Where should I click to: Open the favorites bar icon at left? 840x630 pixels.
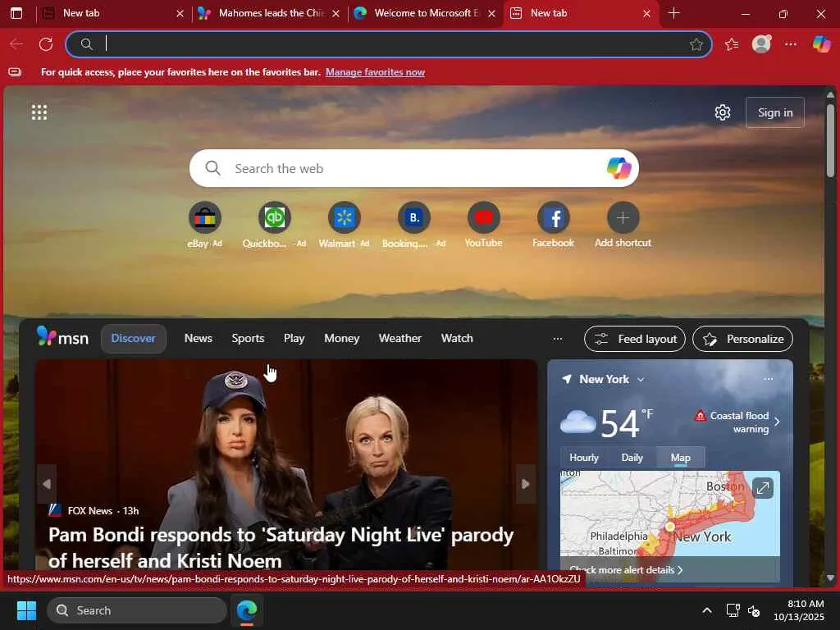point(15,72)
